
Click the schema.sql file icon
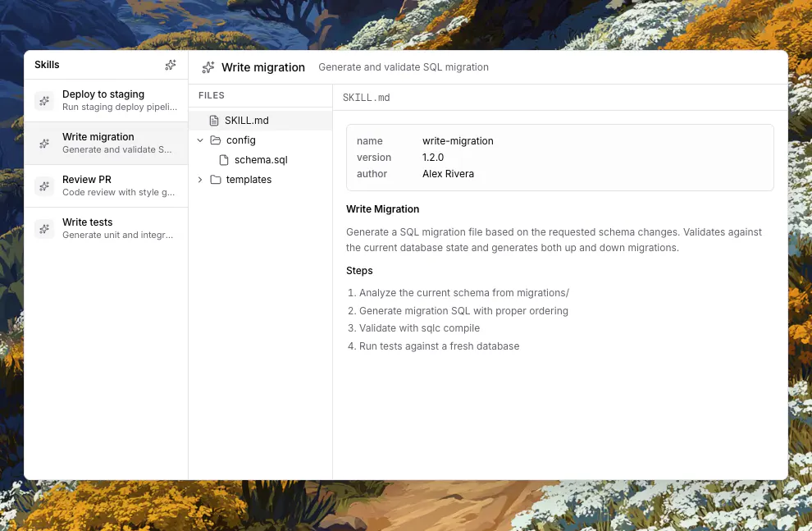pos(224,160)
